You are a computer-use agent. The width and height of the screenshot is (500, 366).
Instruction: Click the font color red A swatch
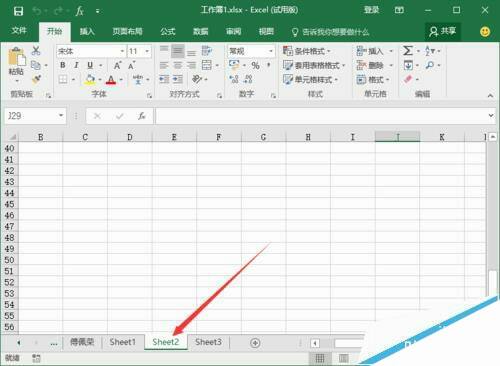pos(111,80)
